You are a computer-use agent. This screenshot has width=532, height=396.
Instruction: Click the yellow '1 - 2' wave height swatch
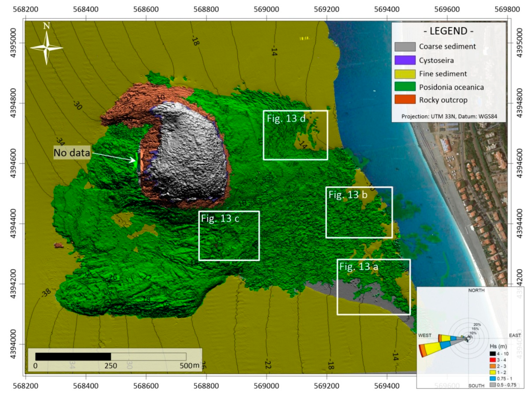tap(493, 372)
